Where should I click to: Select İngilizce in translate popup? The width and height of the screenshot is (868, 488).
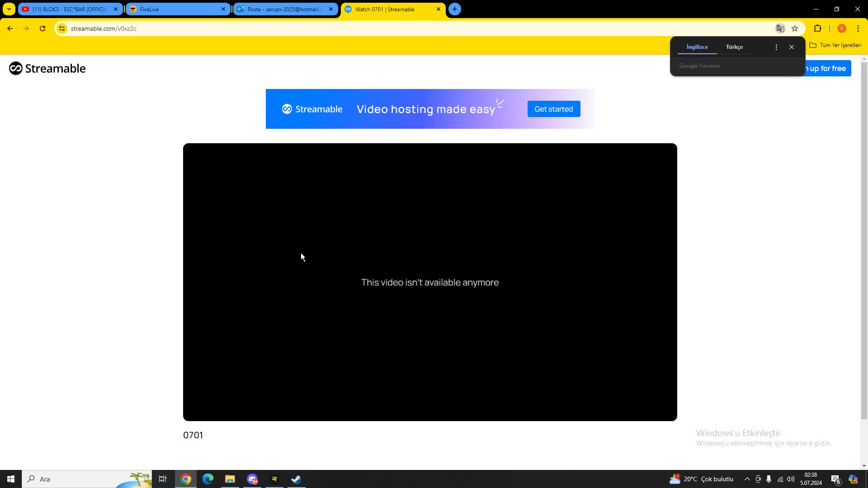tap(697, 47)
